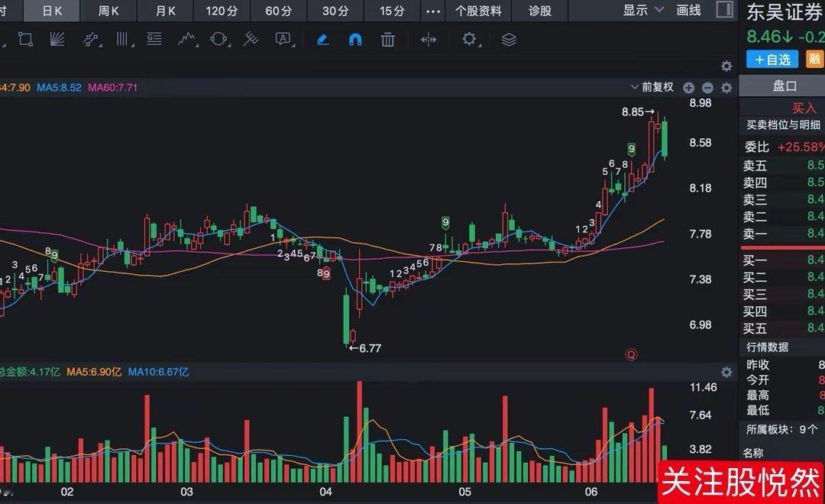Screen dimensions: 825x504
Task: Open gear settings above the indicator bar
Action: click(726, 66)
